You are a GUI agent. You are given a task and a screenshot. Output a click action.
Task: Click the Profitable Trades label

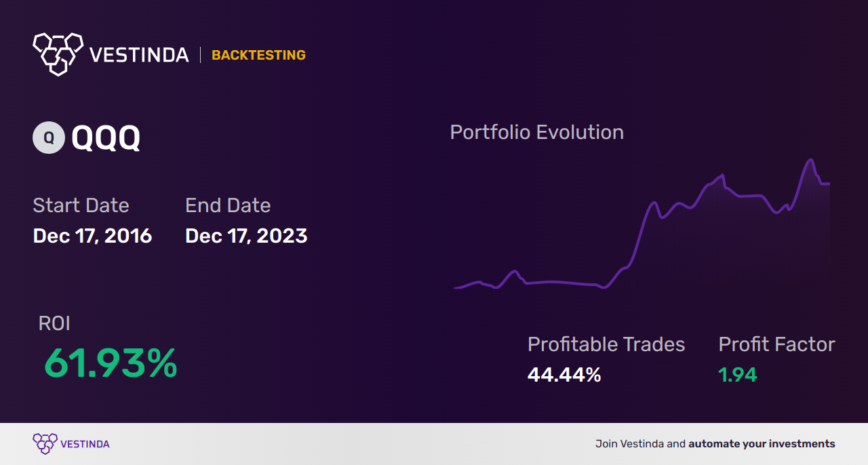click(606, 344)
